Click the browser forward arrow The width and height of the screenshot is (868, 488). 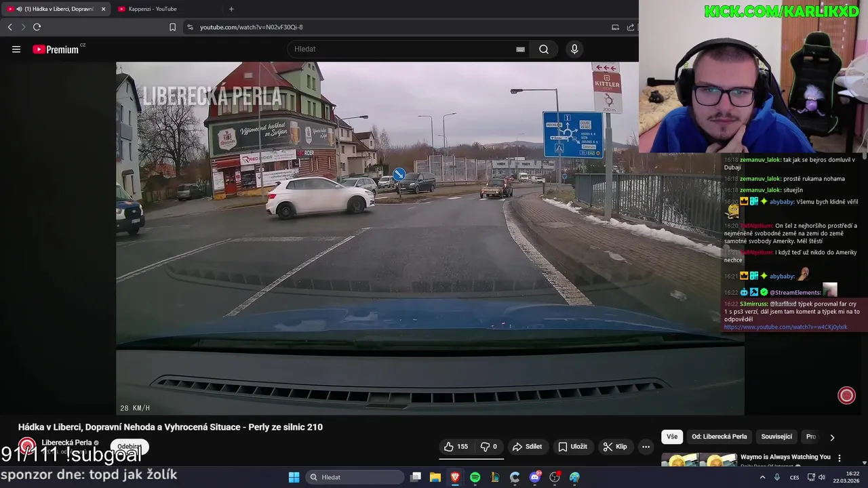point(23,27)
